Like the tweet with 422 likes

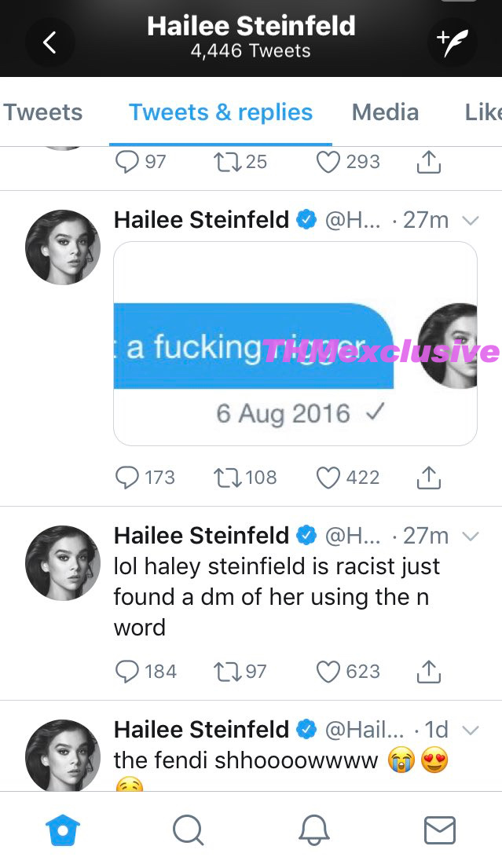coord(328,478)
